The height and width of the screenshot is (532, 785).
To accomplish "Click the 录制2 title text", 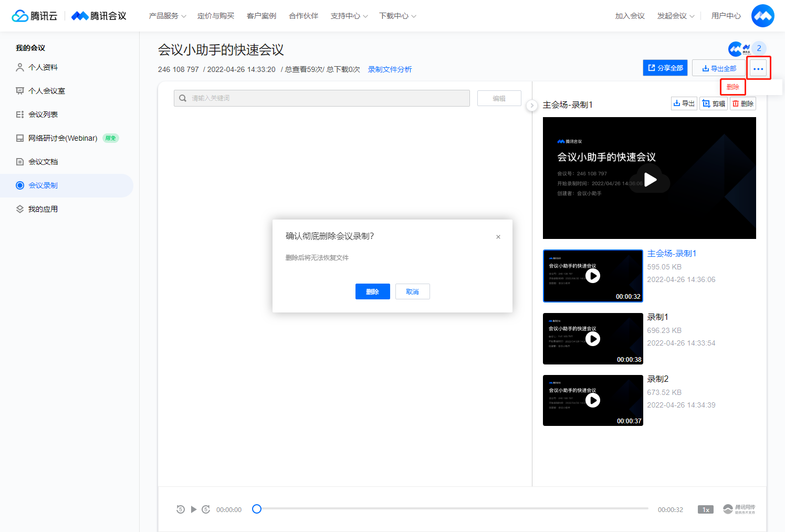I will (x=657, y=379).
